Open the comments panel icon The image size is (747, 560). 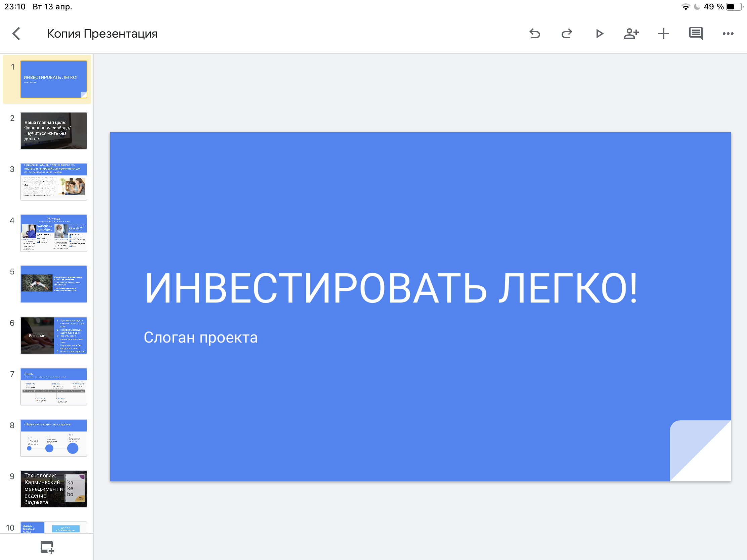click(x=696, y=34)
